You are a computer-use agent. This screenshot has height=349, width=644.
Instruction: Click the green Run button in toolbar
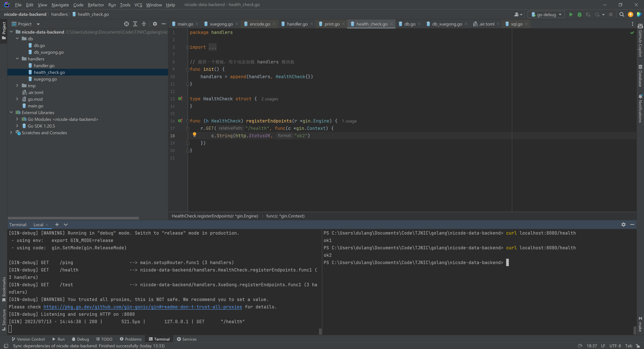coord(571,14)
